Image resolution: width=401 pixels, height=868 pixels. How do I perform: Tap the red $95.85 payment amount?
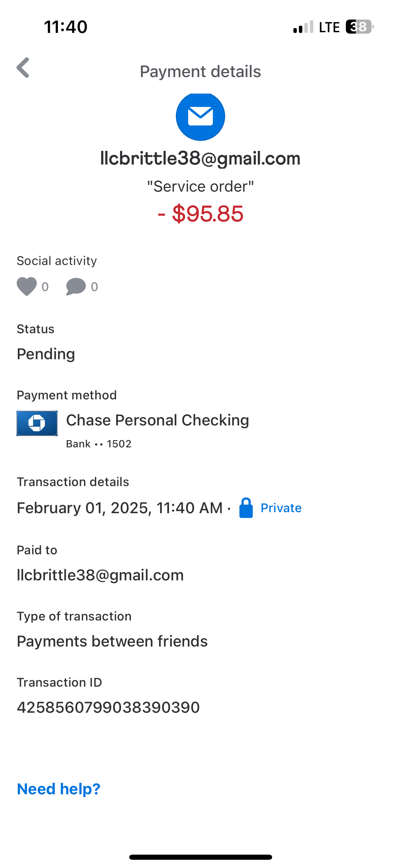coord(201,214)
